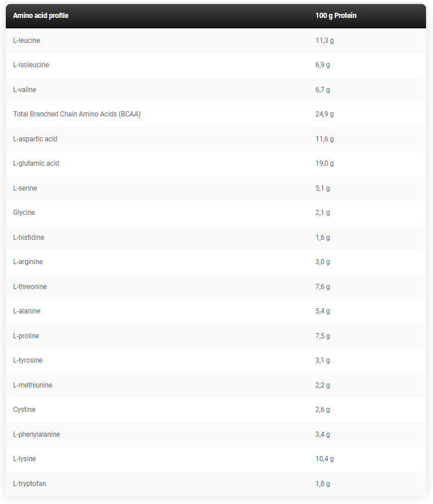Click the 19,0 g glutamic acid value
Screen dimensions: 433x504
pyautogui.click(x=324, y=163)
